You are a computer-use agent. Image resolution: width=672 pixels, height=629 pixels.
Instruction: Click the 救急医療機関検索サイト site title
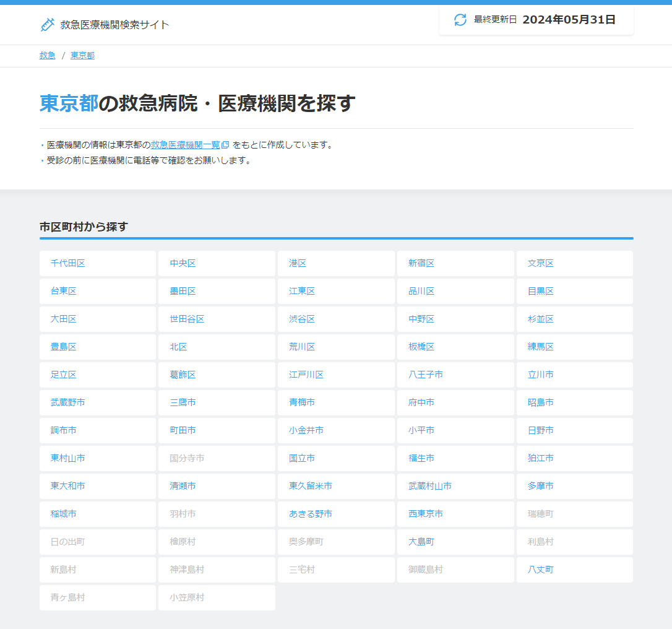click(x=114, y=25)
